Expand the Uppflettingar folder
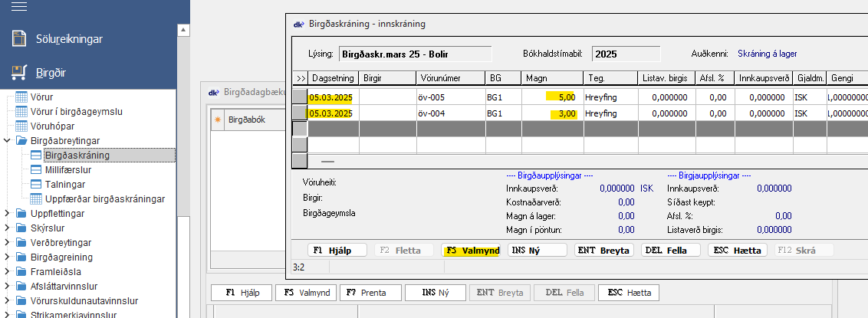 click(7, 214)
